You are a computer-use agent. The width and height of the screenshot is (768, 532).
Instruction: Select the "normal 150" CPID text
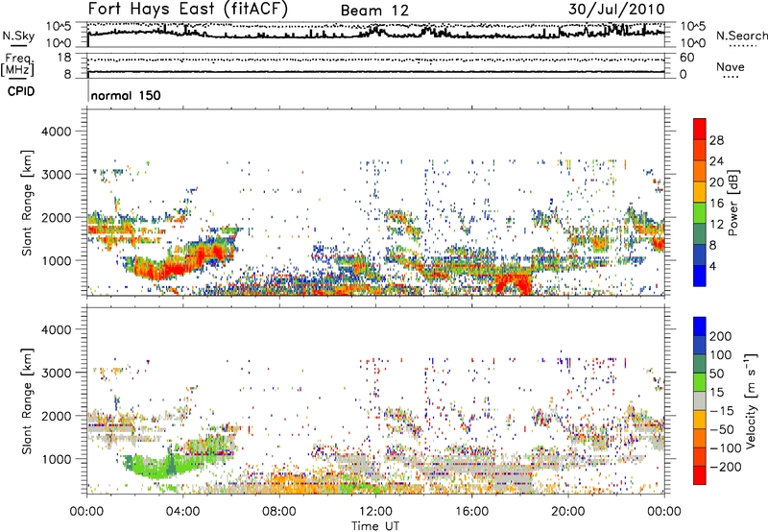[126, 95]
